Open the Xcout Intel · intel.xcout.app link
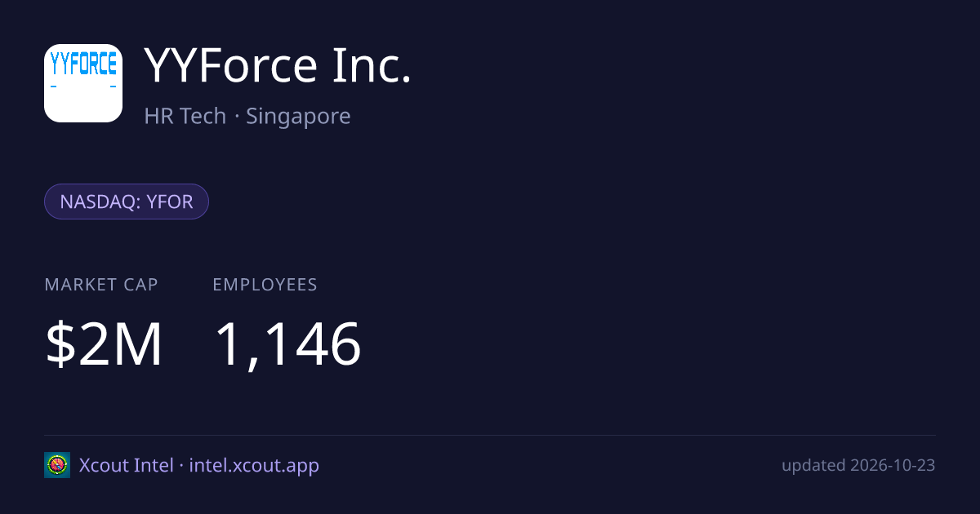Screen dimensions: 980x514 pyautogui.click(x=199, y=465)
